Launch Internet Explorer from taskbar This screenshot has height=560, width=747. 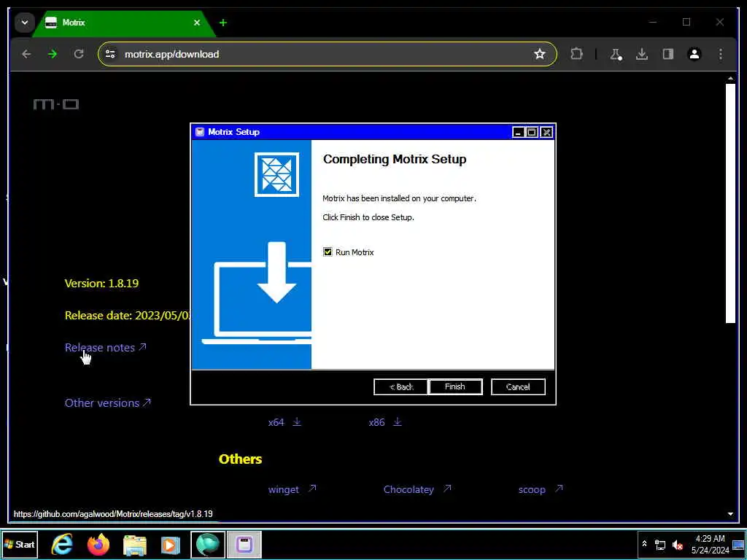(x=62, y=544)
